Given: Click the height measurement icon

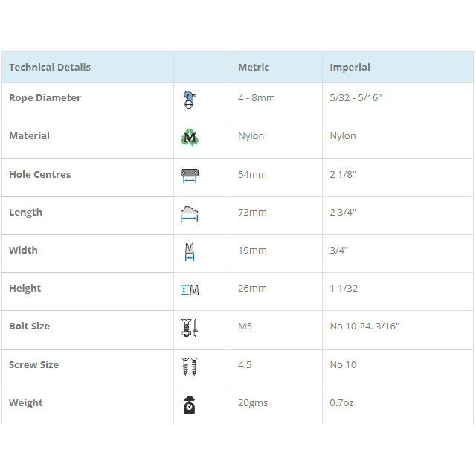Looking at the screenshot, I should (x=190, y=289).
